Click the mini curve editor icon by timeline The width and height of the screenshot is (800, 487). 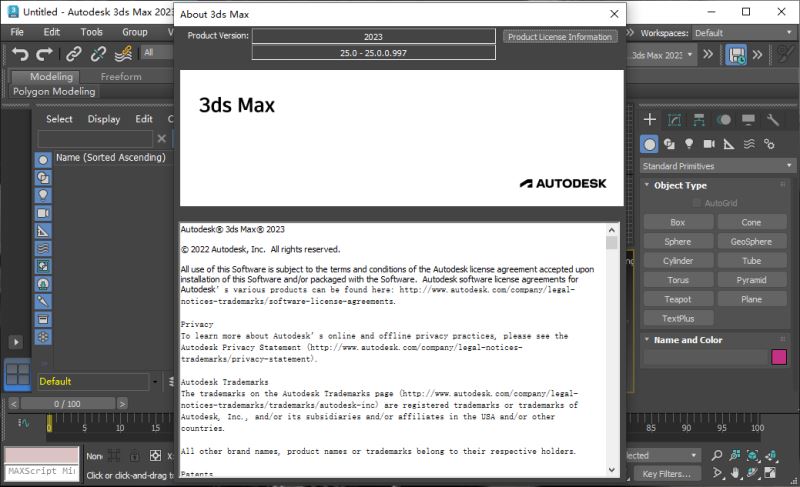tap(23, 423)
